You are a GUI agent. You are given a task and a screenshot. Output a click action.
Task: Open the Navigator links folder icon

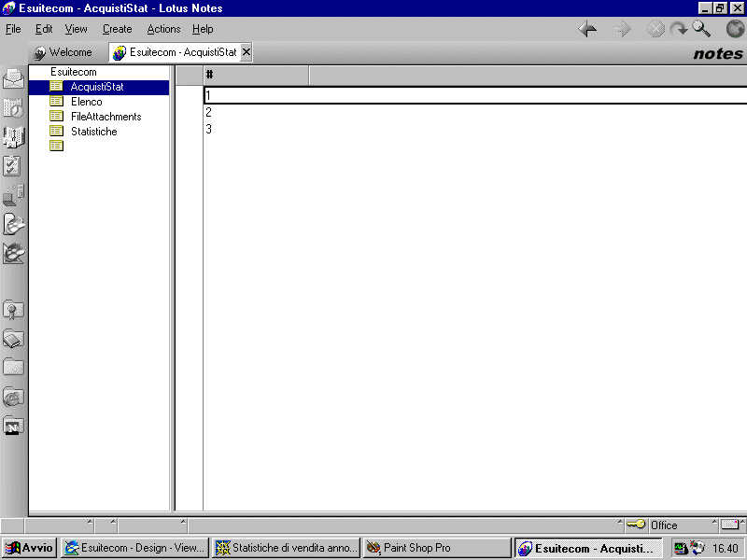click(x=13, y=426)
